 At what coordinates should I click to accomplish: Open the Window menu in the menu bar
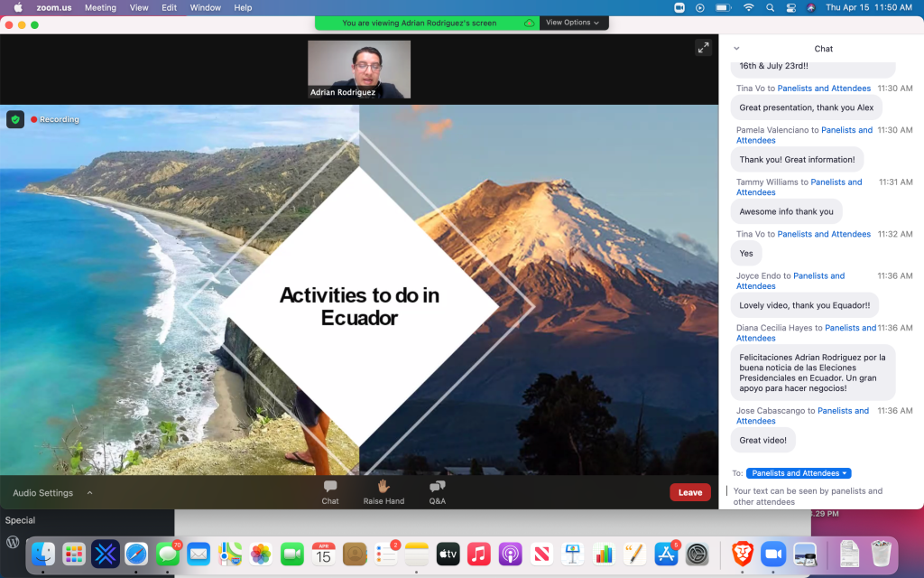pyautogui.click(x=206, y=7)
